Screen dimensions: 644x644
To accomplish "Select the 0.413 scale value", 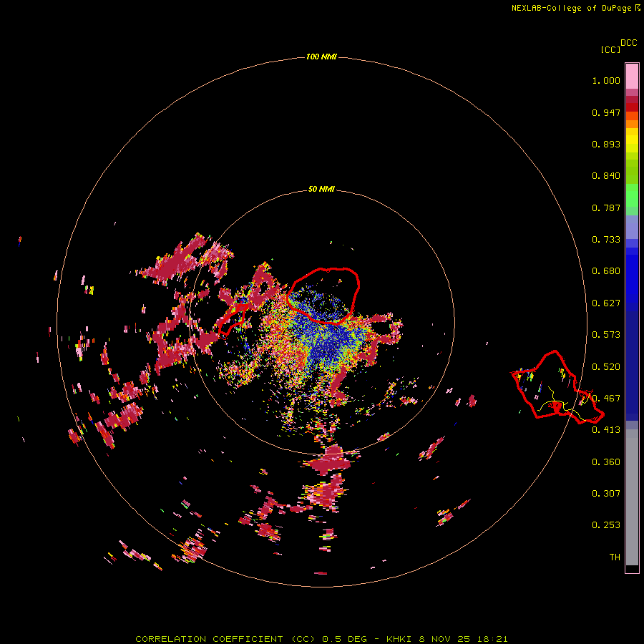I will point(606,430).
